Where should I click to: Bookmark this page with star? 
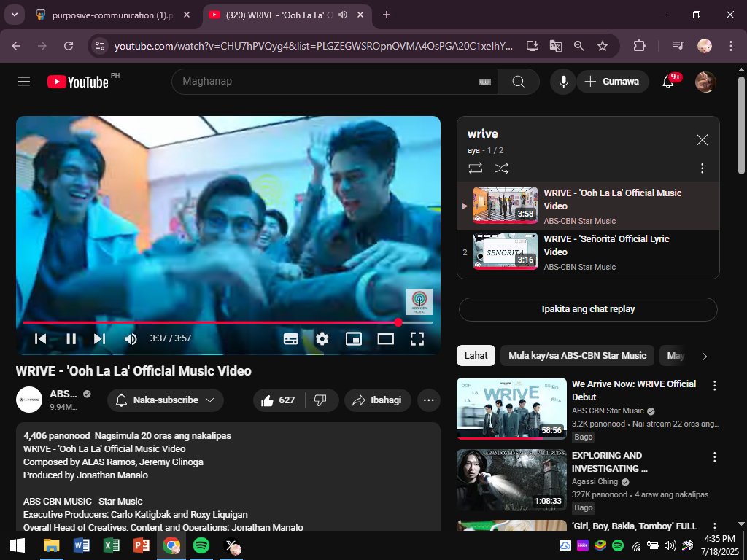pyautogui.click(x=603, y=46)
